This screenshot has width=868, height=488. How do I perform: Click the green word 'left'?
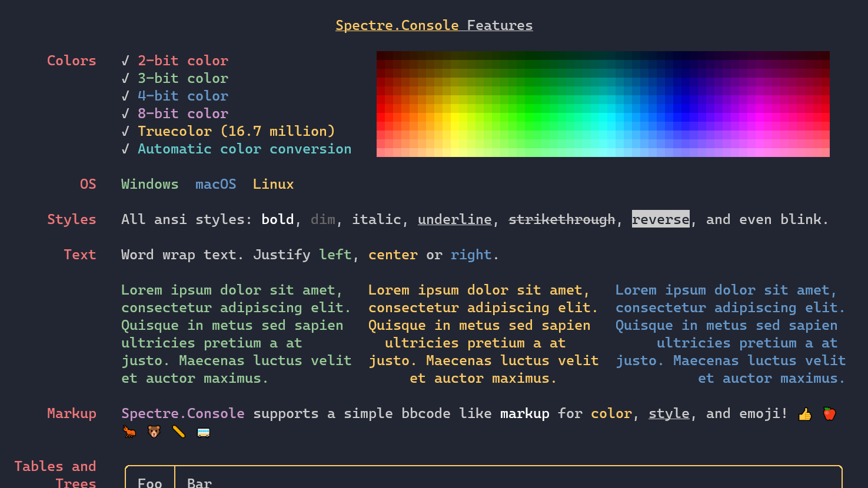(335, 255)
